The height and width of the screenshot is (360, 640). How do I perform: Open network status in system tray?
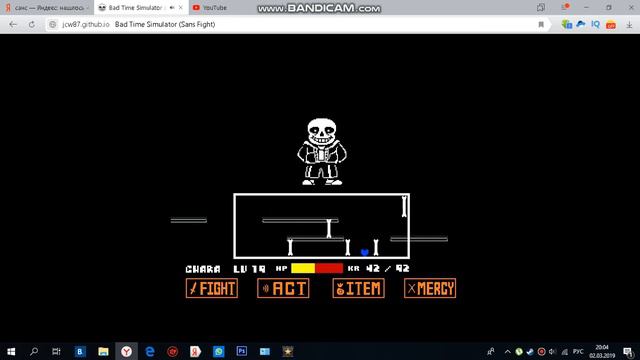coord(564,351)
